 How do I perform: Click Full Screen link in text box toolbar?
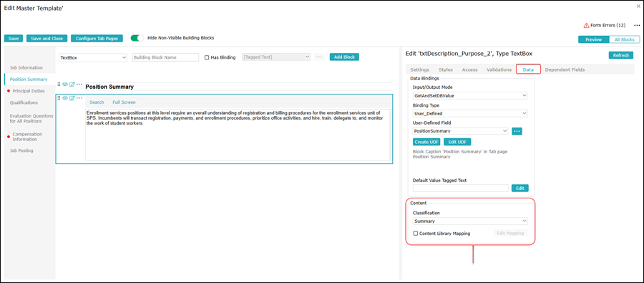[124, 102]
